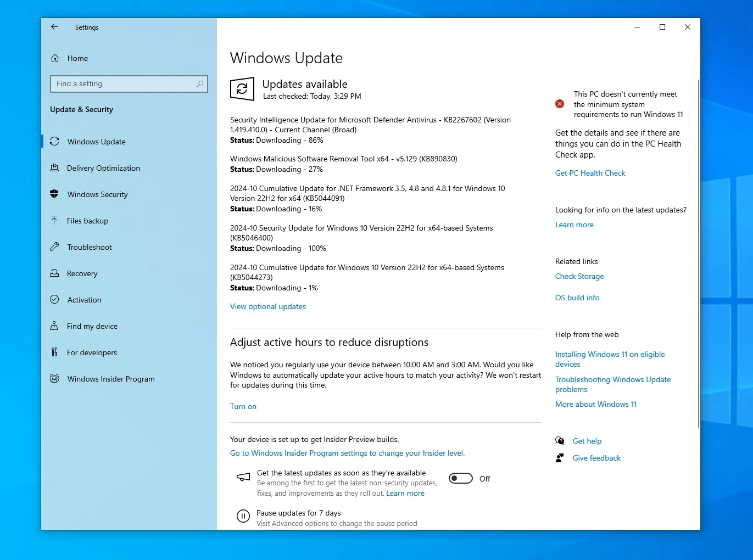This screenshot has height=560, width=753.
Task: Click the Windows Insider Program cat icon
Action: [x=54, y=378]
